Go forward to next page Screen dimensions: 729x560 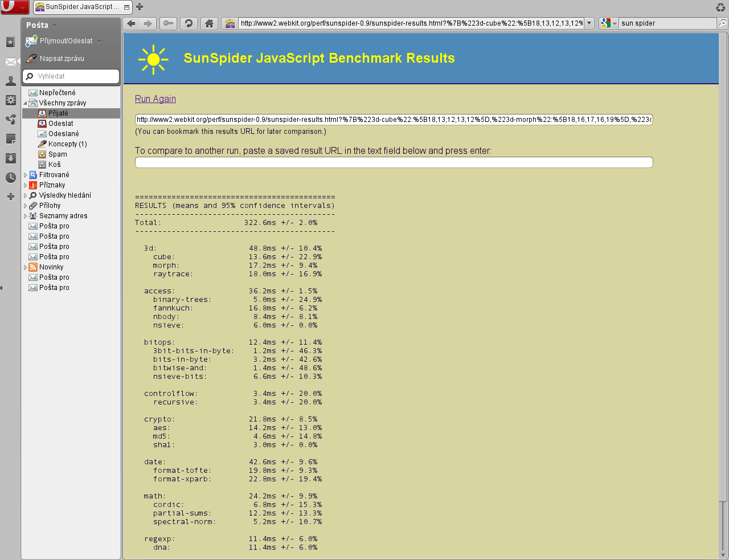pos(148,23)
